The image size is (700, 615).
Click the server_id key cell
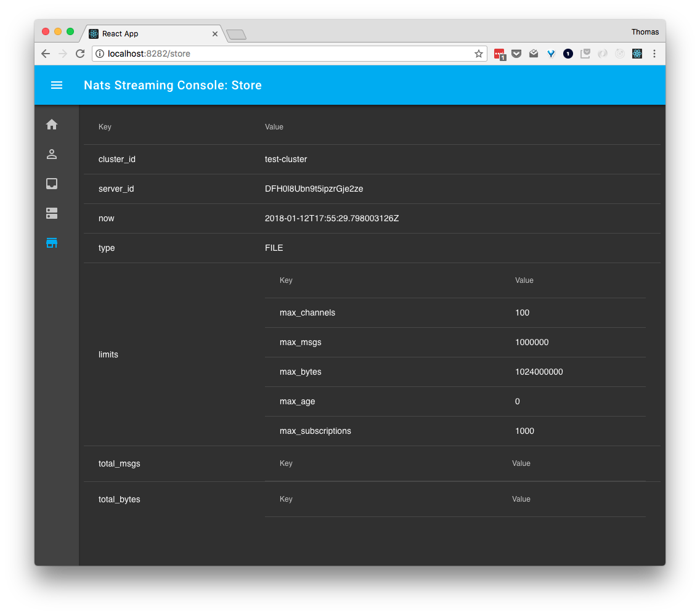(x=116, y=189)
